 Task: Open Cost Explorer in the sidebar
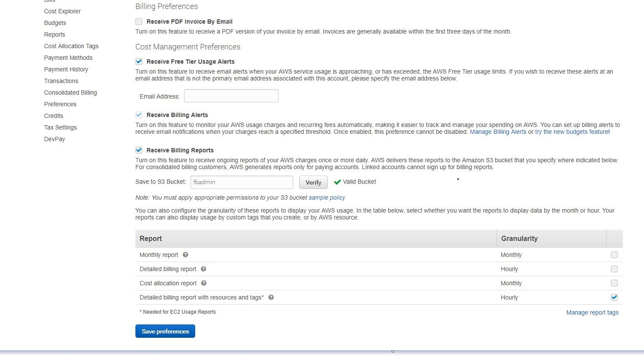[x=62, y=11]
